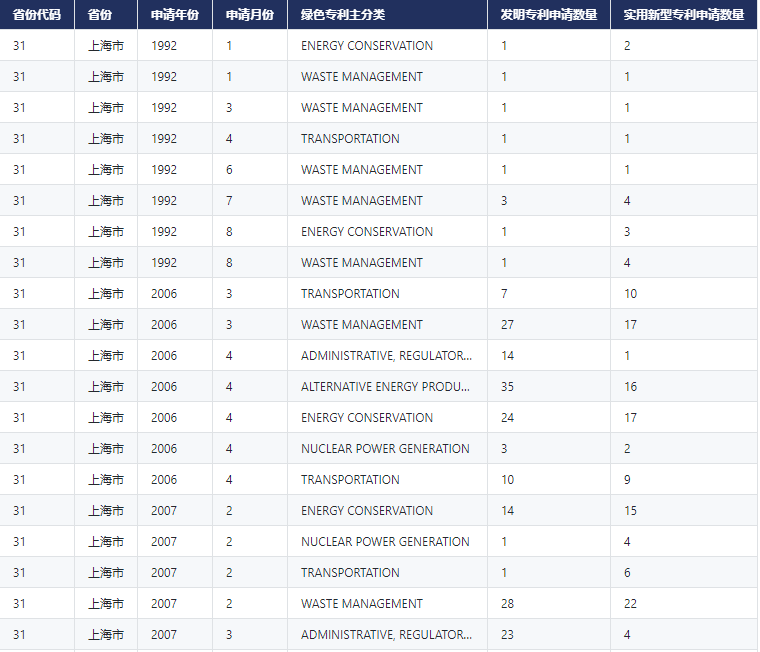
Task: Click invention count 14 in ENERGY CONSERVATION 2007 row
Action: click(549, 511)
